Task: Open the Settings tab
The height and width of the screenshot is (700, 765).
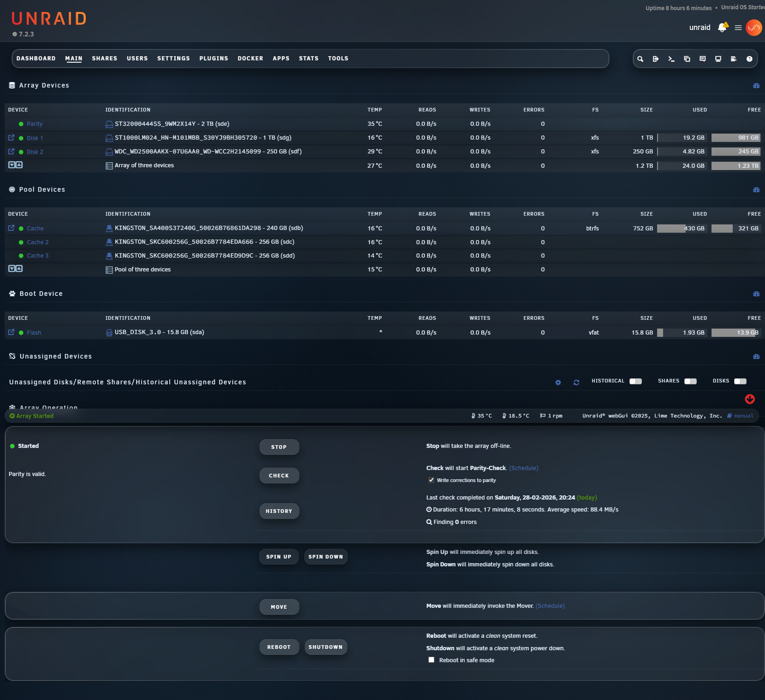Action: coord(173,59)
